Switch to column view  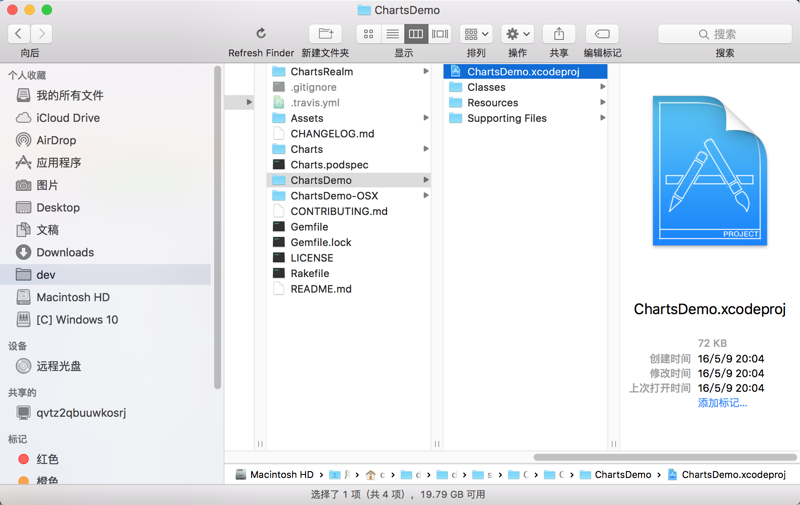[416, 34]
